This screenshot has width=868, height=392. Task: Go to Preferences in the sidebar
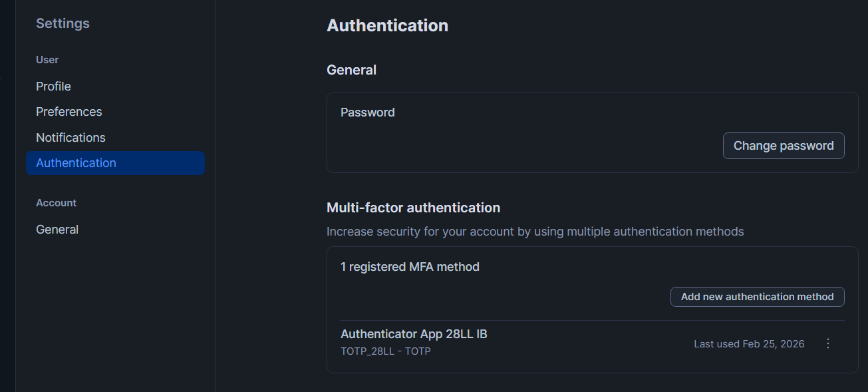pyautogui.click(x=69, y=112)
